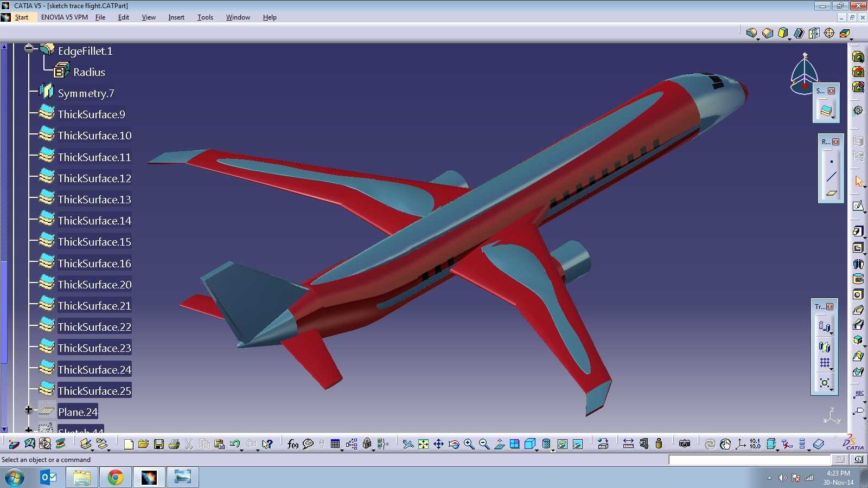Click the command input field
Image resolution: width=868 pixels, height=488 pixels.
tap(749, 460)
